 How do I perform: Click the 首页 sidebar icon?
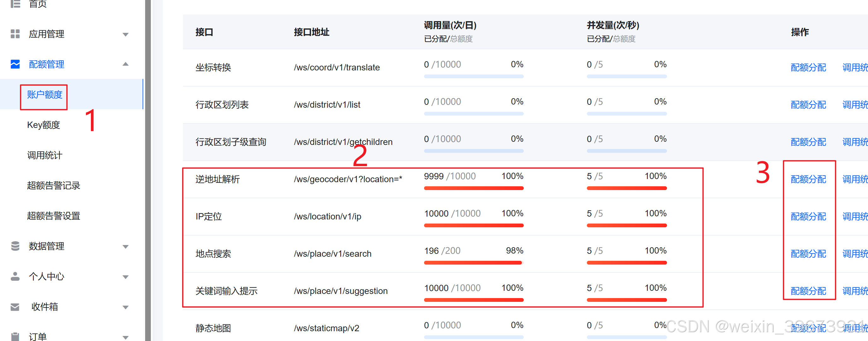pos(15,3)
